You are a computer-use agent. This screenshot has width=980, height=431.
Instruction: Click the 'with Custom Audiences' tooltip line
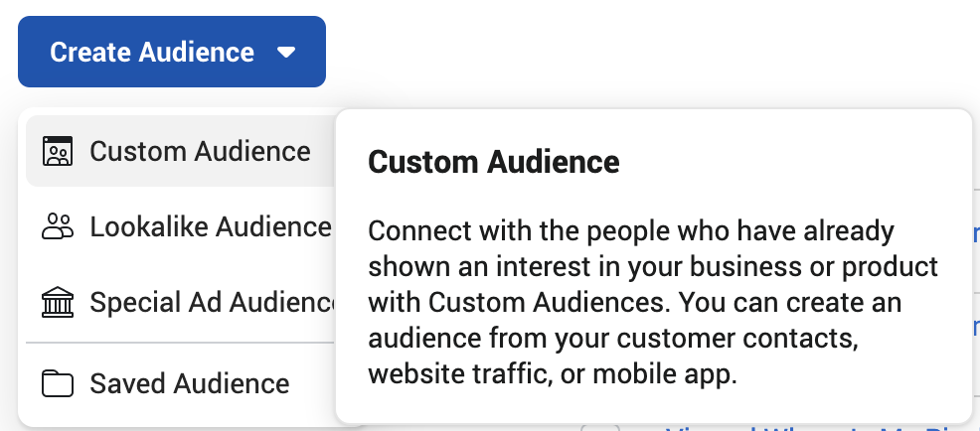[x=635, y=302]
